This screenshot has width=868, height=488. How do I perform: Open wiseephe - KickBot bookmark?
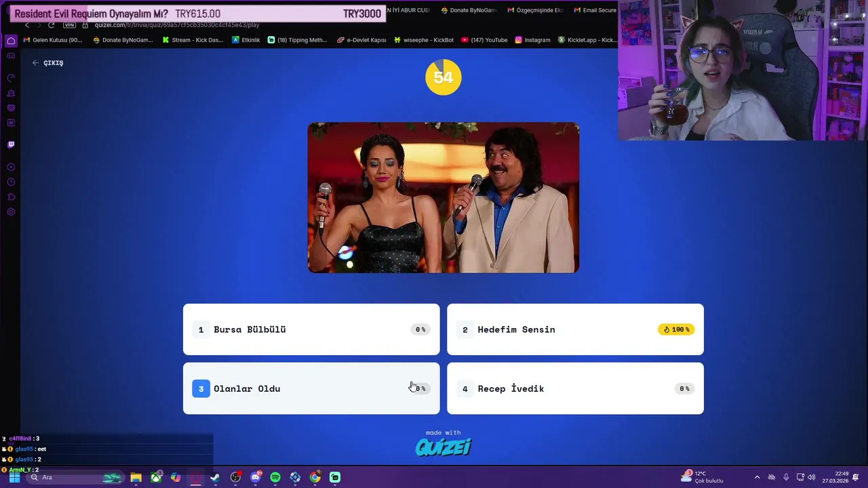pos(424,40)
